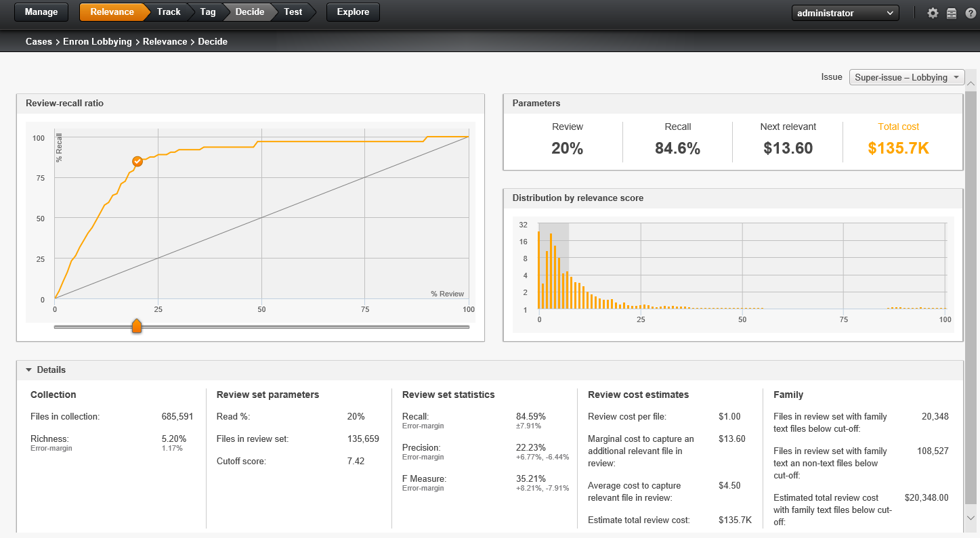980x538 pixels.
Task: Click the case archive icon in top bar
Action: (x=952, y=13)
